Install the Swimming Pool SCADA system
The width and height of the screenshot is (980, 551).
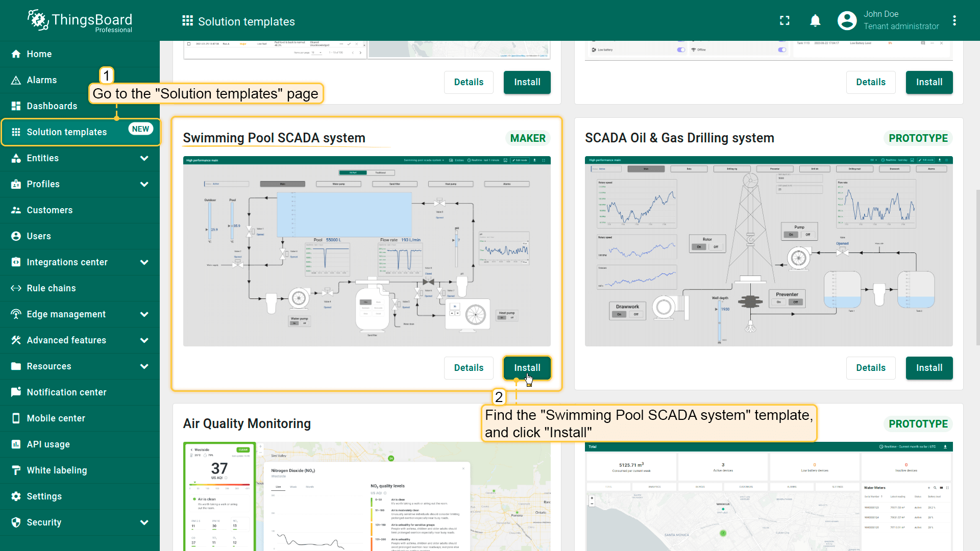[527, 368]
